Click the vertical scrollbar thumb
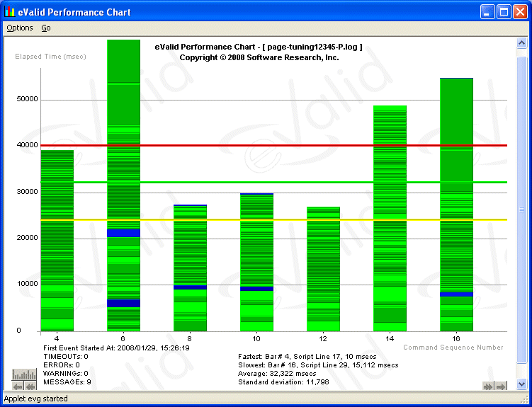Viewport: 532px width, 407px height. 521,210
